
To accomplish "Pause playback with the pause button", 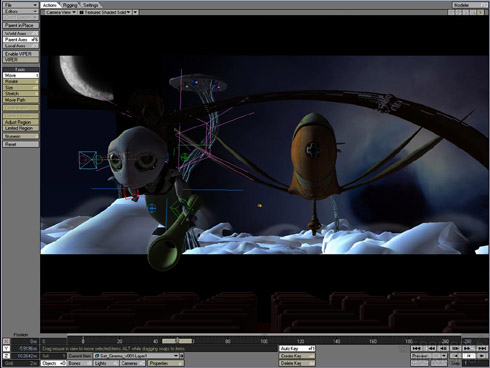I will 469,356.
